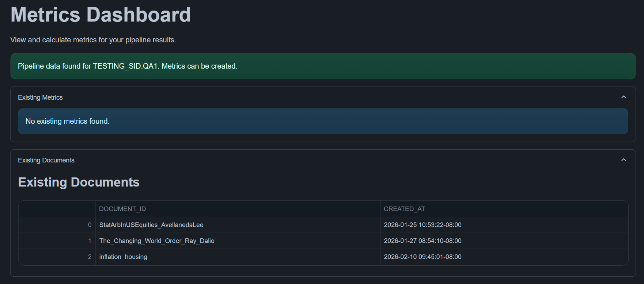Viewport: 644px width, 284px height.
Task: Select row index 0 in documents table
Action: [90, 225]
